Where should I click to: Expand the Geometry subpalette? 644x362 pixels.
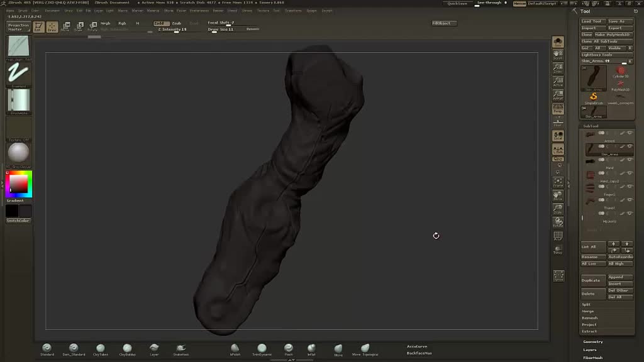click(x=592, y=342)
